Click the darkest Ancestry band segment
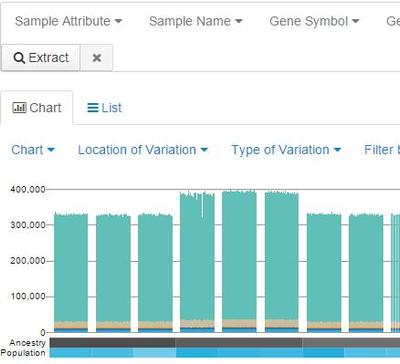Image resolution: width=400 pixels, height=364 pixels. (113, 343)
